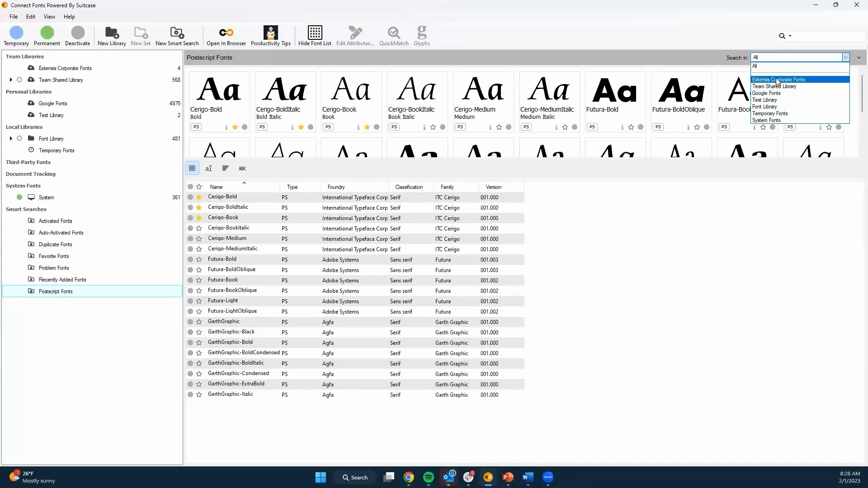The image size is (868, 488).
Task: Create a New Library from toolbar
Action: point(112,33)
